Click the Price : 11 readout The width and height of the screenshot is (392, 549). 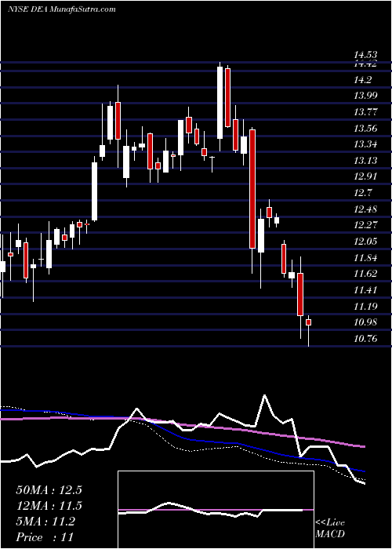45,537
